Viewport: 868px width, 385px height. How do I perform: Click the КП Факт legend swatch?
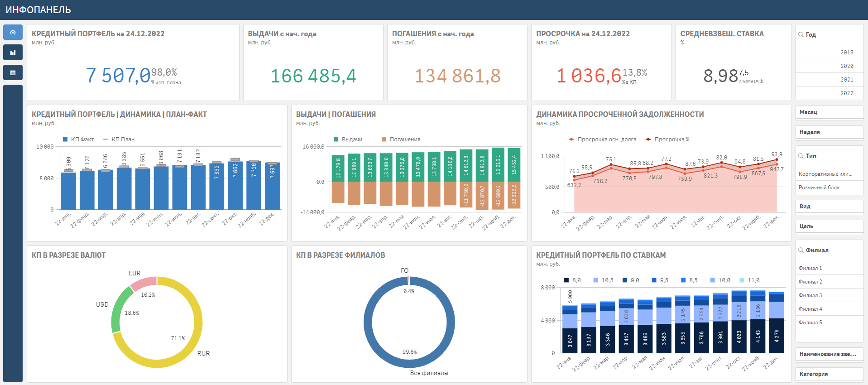(65, 140)
